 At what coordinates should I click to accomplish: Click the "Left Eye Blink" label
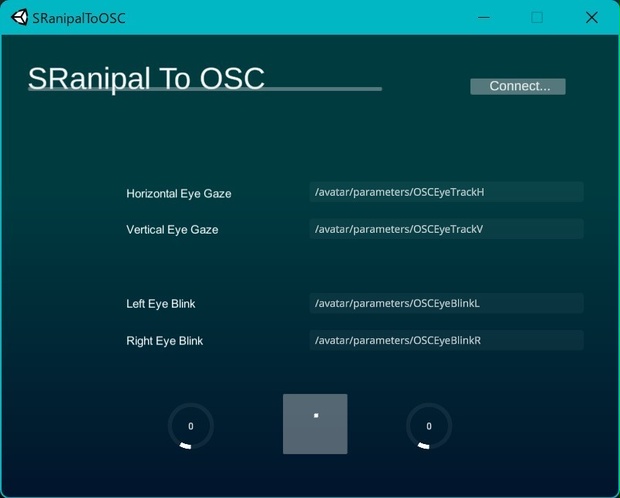click(x=161, y=304)
